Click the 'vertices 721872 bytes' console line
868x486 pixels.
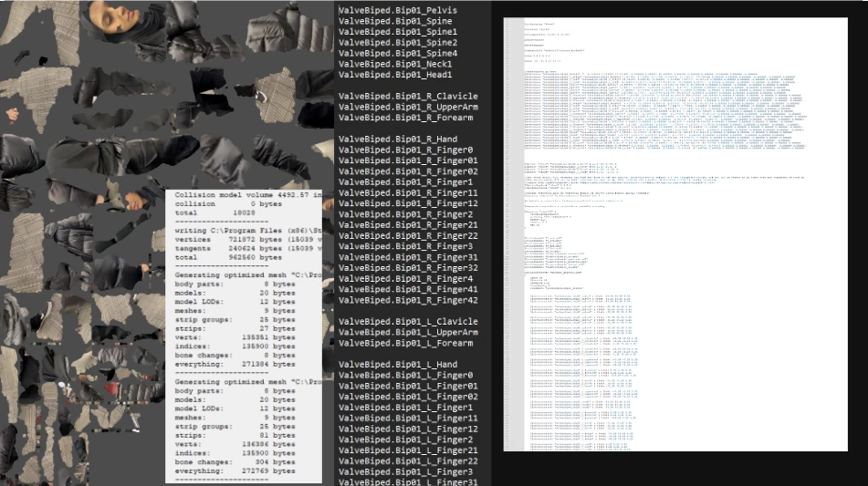point(248,240)
